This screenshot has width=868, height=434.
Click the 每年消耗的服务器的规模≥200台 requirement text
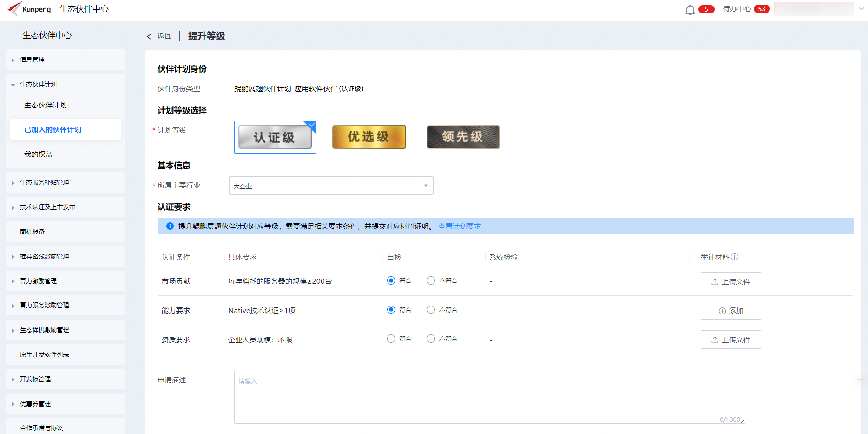pyautogui.click(x=280, y=281)
